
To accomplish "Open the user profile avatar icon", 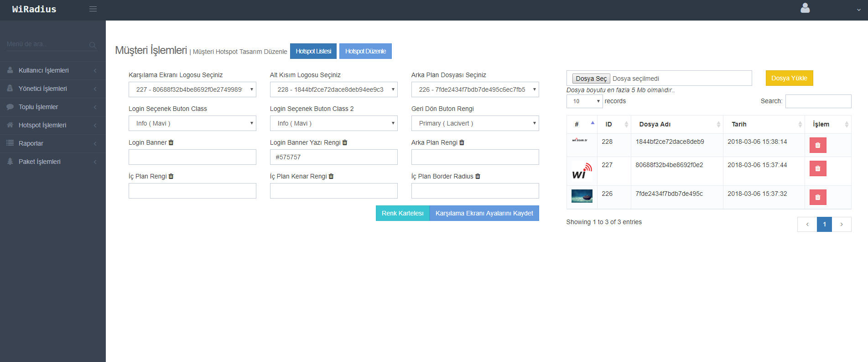I will tap(805, 8).
